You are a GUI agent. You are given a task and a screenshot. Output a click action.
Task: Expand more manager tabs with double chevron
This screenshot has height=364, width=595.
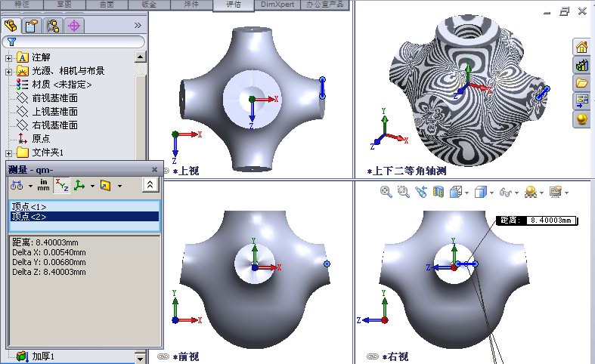[138, 26]
